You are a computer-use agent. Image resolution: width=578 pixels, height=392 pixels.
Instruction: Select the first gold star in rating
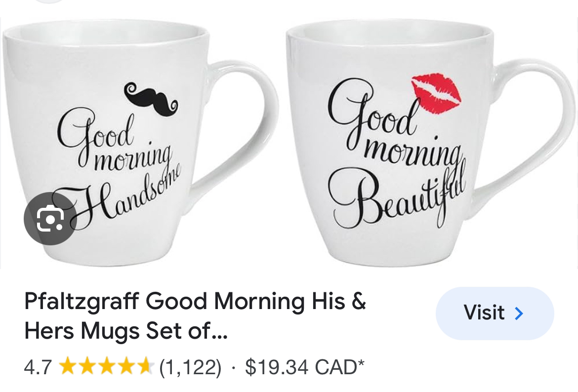tap(68, 365)
